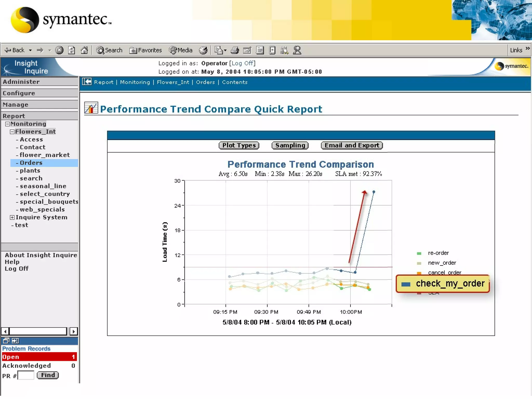Click the re-order green legend swatch
The width and height of the screenshot is (532, 399).
point(419,254)
